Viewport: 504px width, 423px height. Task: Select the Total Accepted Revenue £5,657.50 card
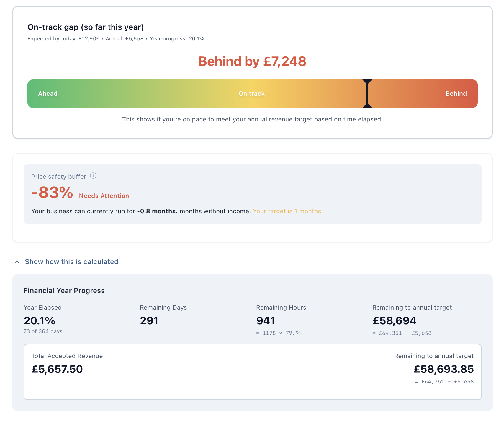pos(57,369)
